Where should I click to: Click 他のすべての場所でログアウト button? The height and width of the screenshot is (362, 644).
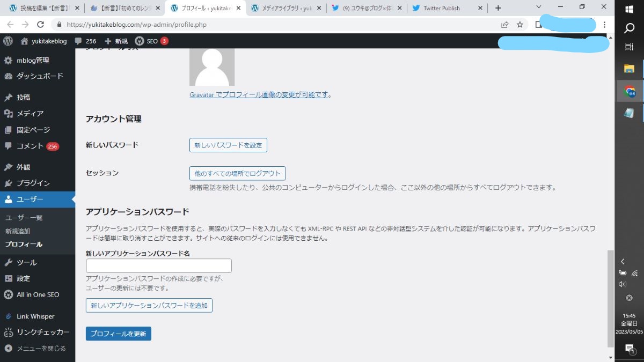[x=237, y=173]
